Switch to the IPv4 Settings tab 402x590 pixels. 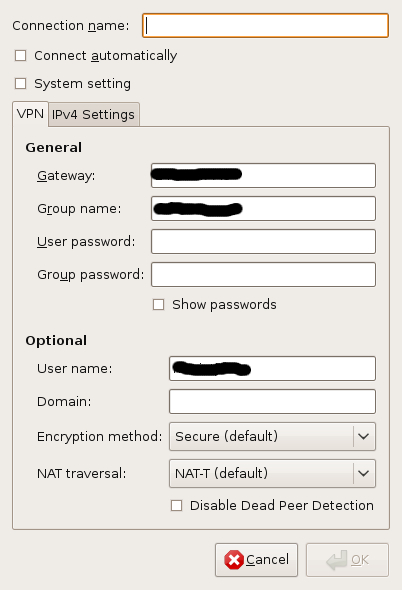click(x=94, y=114)
